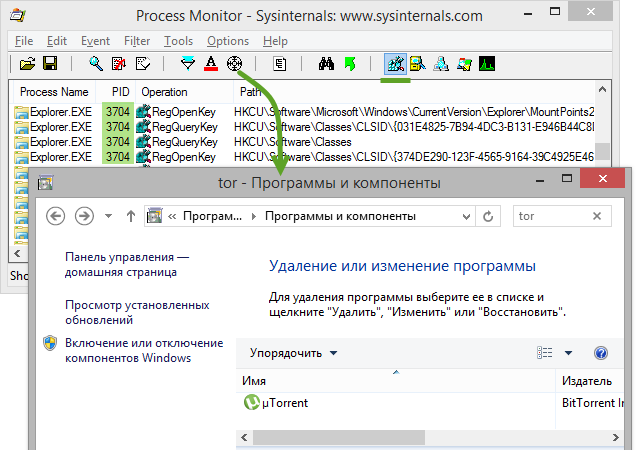Viewport: 636px width, 450px height.
Task: Click the PID column header
Action: tap(117, 92)
